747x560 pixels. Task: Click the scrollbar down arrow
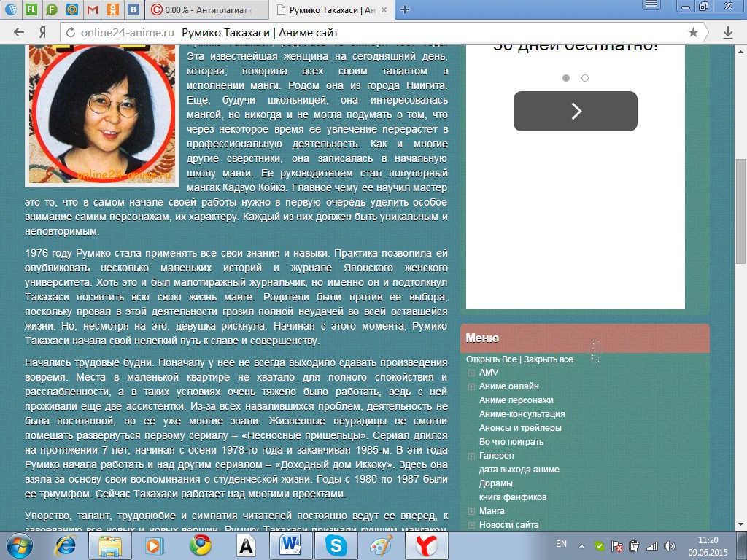click(x=741, y=525)
